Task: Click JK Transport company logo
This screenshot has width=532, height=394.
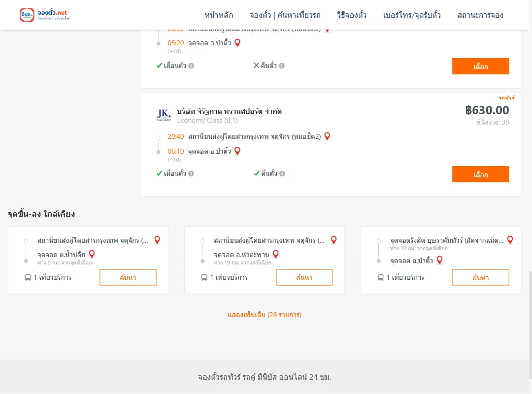Action: pos(164,115)
